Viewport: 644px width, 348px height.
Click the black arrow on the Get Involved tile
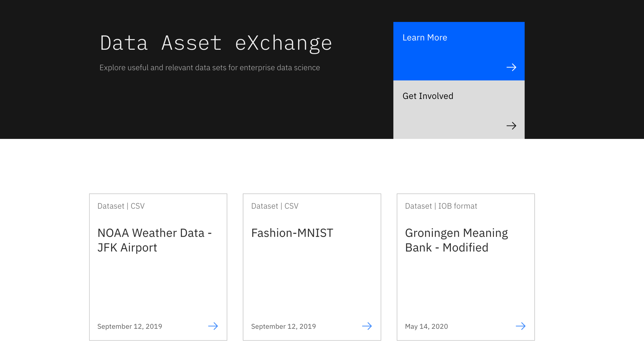(511, 126)
